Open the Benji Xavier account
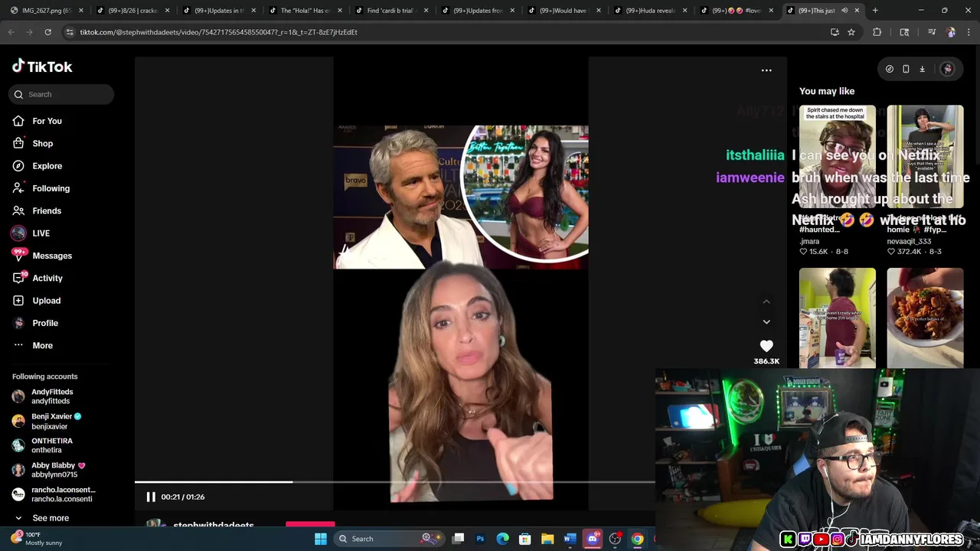980x551 pixels. coord(47,421)
